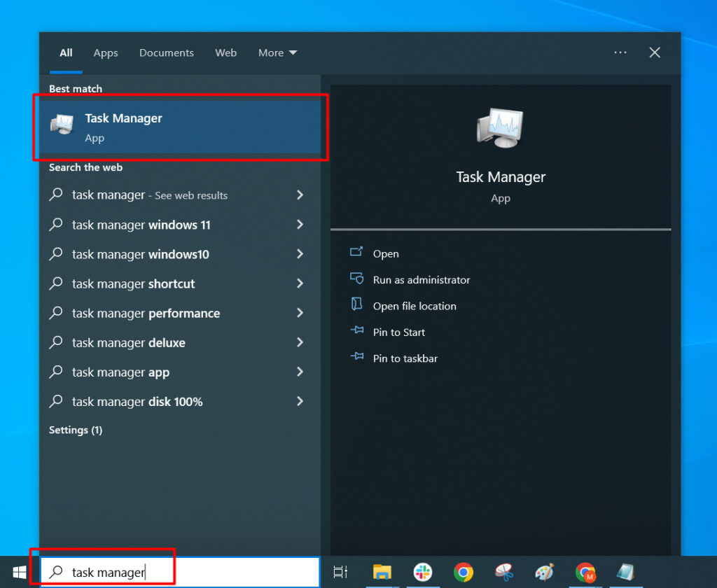The image size is (717, 588).
Task: Open the three-dots options menu
Action: [x=620, y=53]
